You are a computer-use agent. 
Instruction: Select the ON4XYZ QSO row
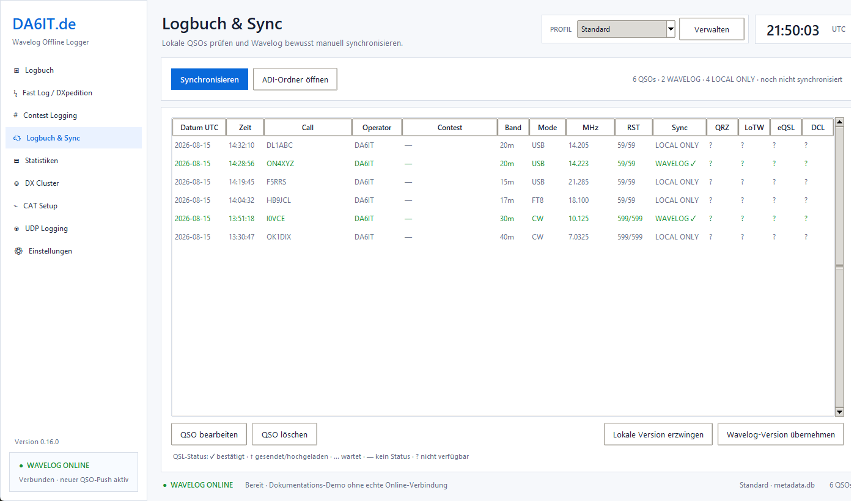click(x=502, y=164)
